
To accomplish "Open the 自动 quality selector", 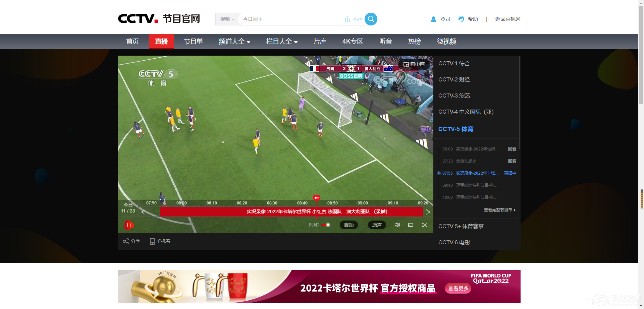I will [349, 225].
